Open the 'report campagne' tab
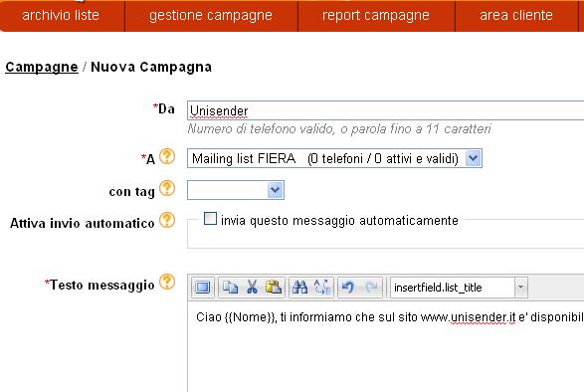This screenshot has height=392, width=584. click(376, 15)
